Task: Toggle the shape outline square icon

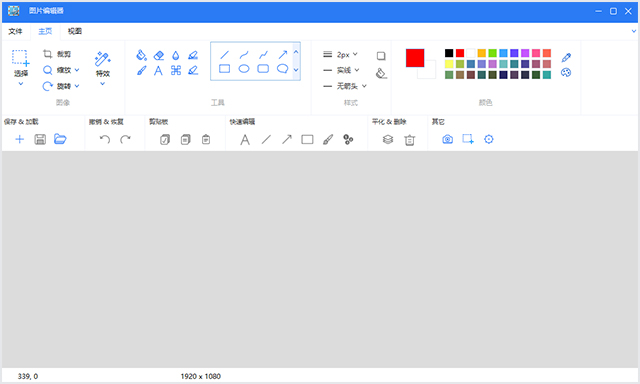Action: pyautogui.click(x=381, y=56)
